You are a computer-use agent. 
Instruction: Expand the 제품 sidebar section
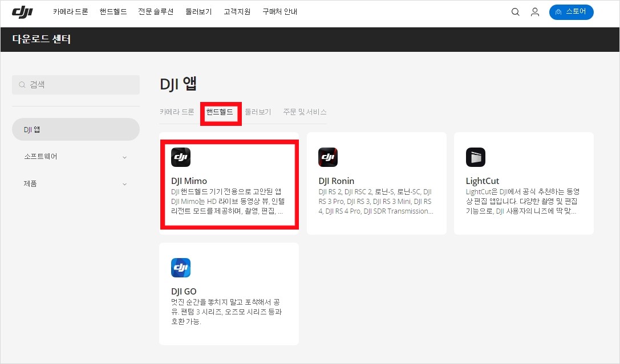(75, 183)
